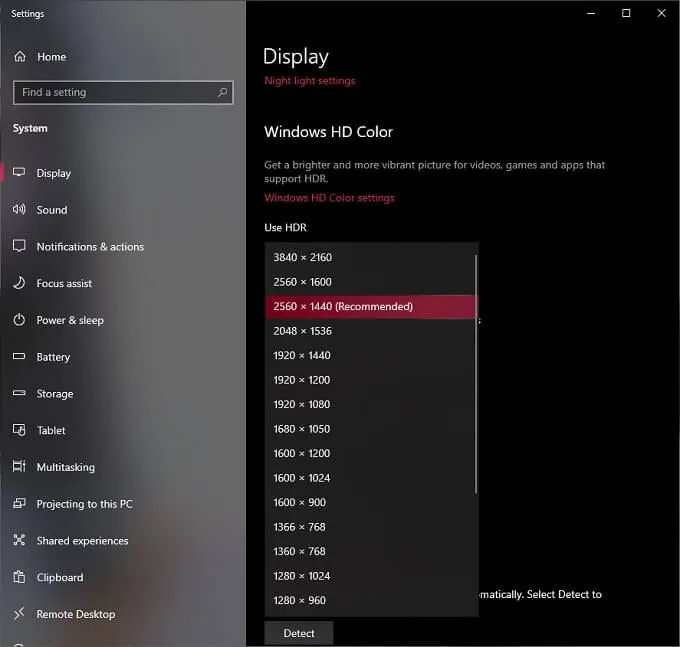
Task: Click the Clipboard icon
Action: 19,577
